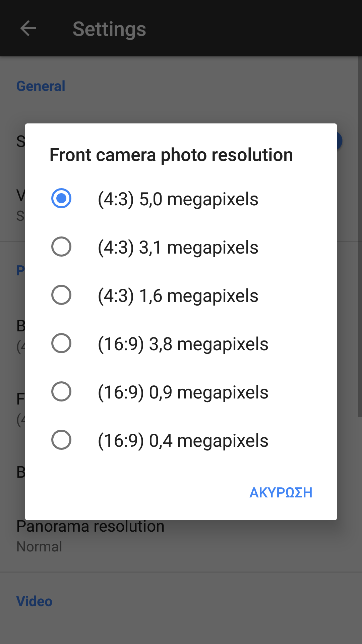The width and height of the screenshot is (362, 644).
Task: Toggle the partially hidden switch behind the dialog
Action: point(339,141)
